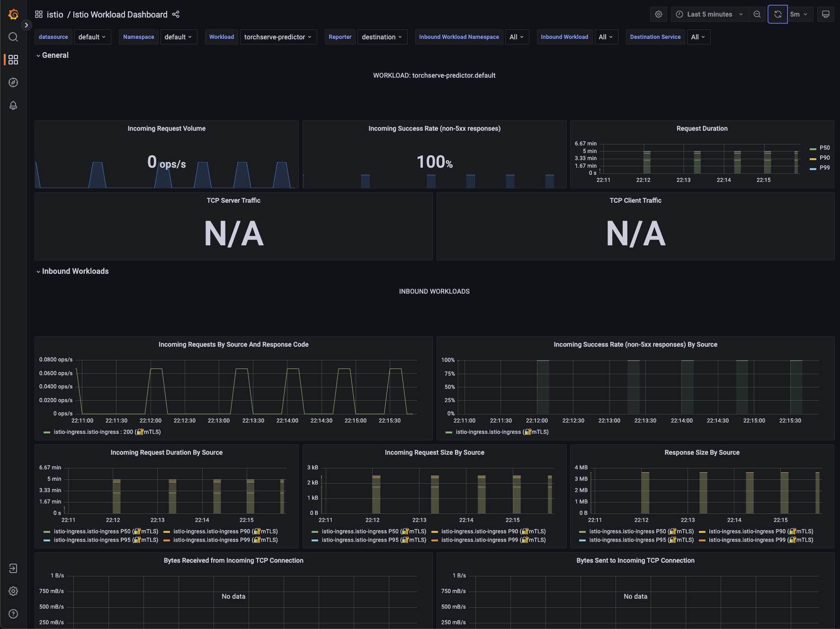Click the Grafana logo home icon
Image resolution: width=840 pixels, height=629 pixels.
pos(13,14)
